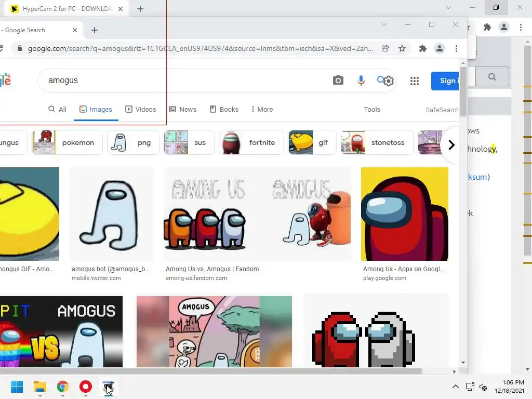
Task: Filter results by sus chip
Action: [189, 142]
